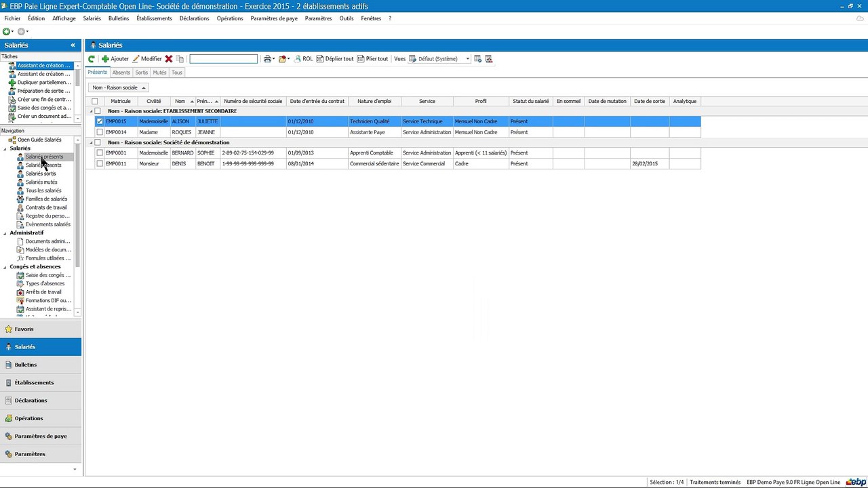Open the Bulletins menu
Viewport: 868px width, 488px height.
tap(119, 18)
